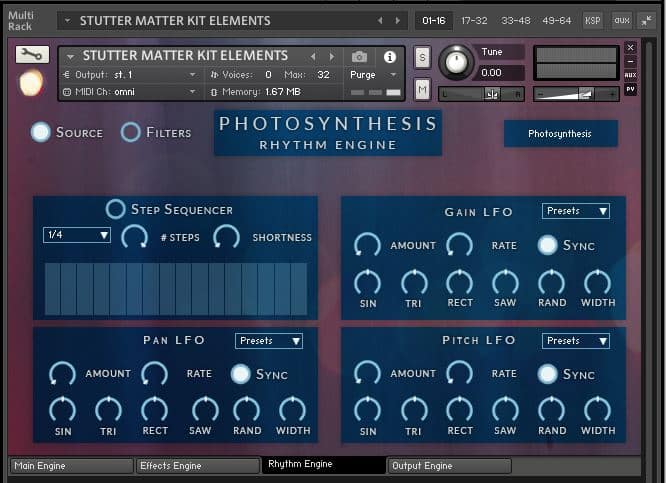Click the Pan LFO Amount knob
Viewport: 666px width, 483px height.
[62, 374]
